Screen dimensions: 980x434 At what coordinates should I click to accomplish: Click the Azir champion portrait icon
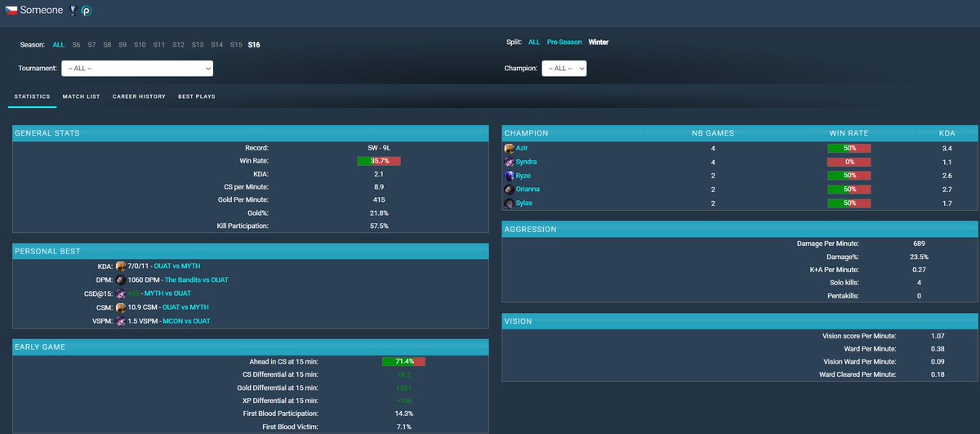(510, 149)
